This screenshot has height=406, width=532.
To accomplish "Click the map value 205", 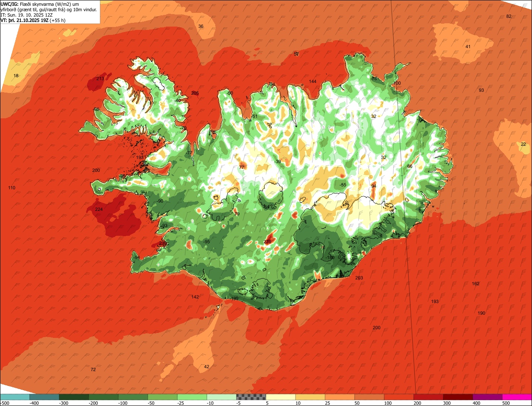I will click(195, 93).
